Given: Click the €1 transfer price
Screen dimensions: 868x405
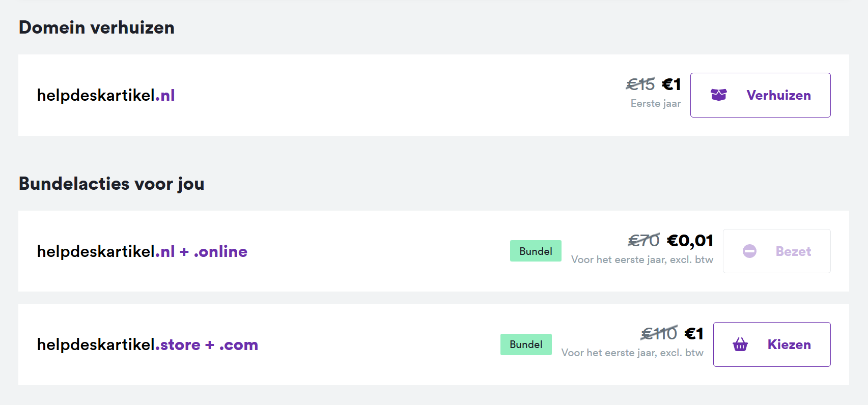Looking at the screenshot, I should [x=671, y=84].
